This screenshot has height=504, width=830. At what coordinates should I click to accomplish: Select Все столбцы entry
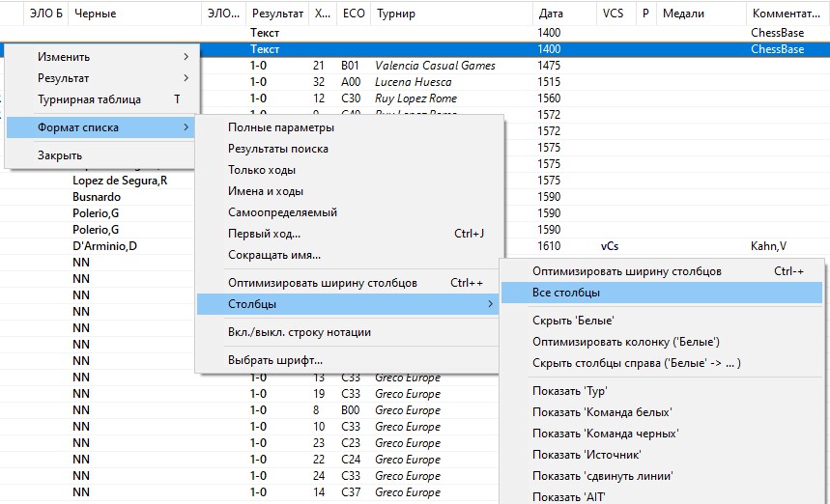pos(662,293)
